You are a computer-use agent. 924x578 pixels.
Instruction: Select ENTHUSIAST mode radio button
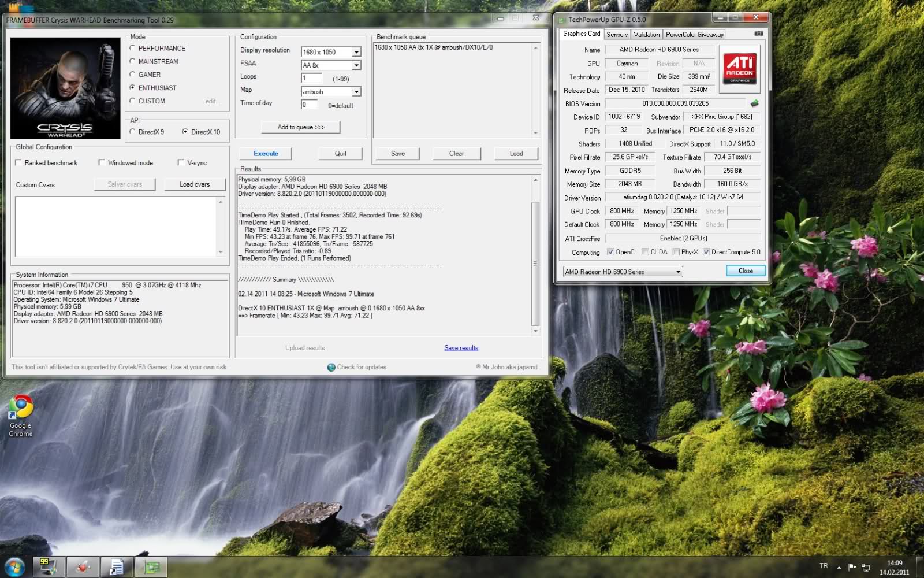132,88
